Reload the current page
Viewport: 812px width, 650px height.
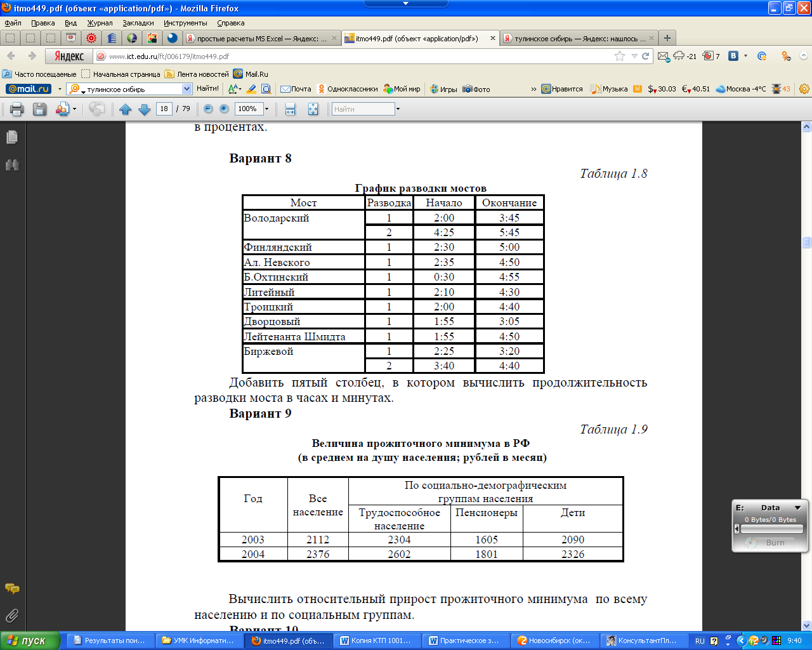tap(646, 56)
